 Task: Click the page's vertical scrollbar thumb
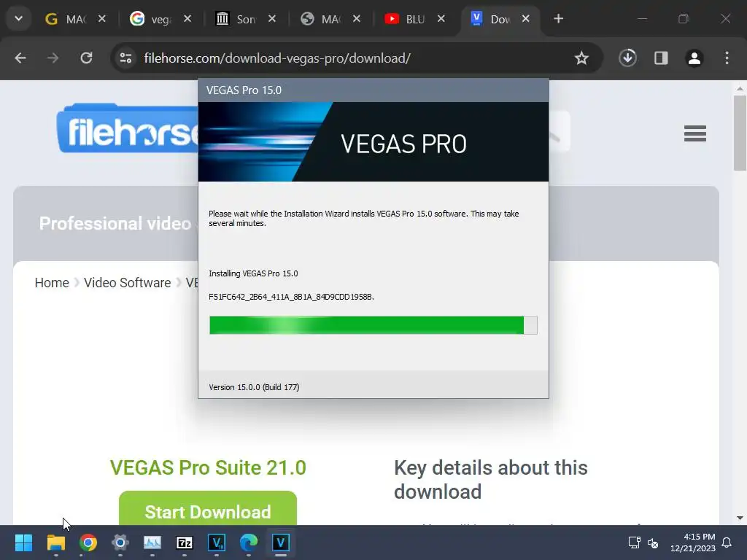[x=740, y=133]
